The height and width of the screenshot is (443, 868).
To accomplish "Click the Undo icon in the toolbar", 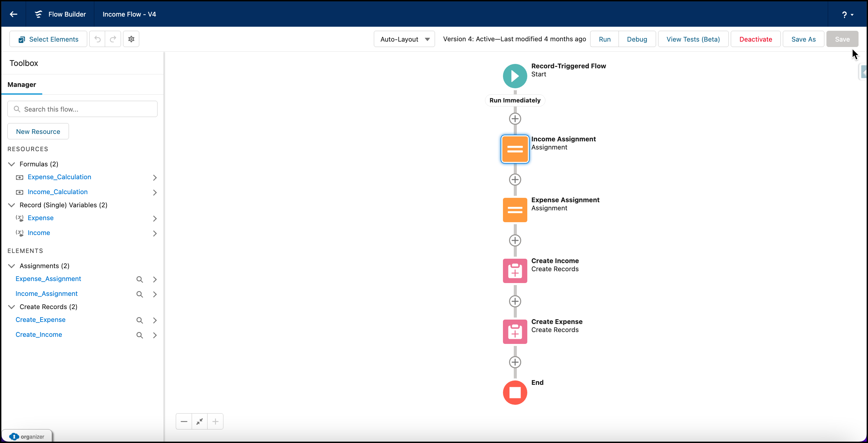I will [97, 39].
